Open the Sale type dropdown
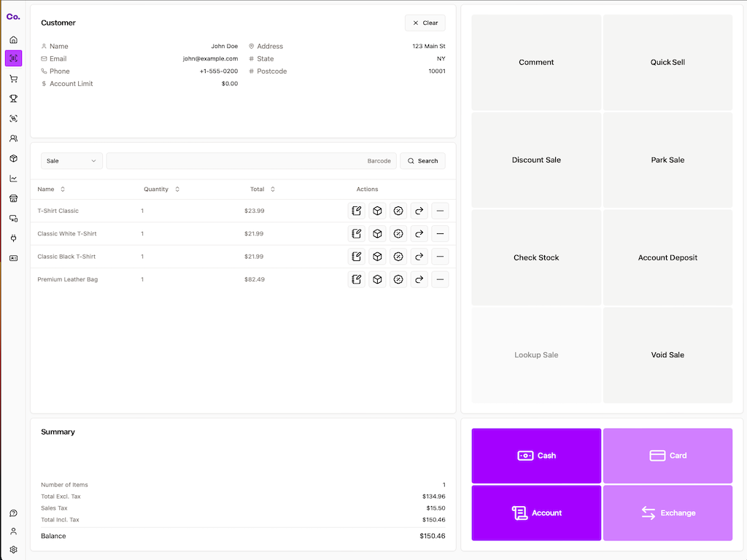Viewport: 747px width, 560px height. 71,160
